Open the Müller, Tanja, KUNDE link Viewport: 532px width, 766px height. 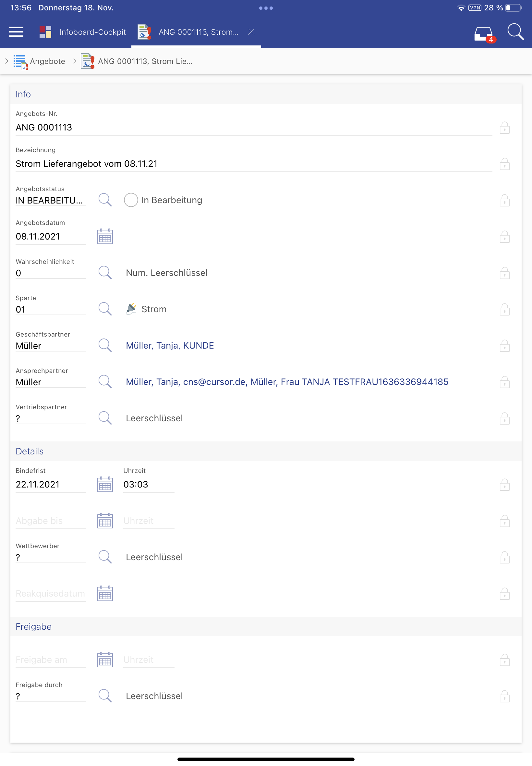(x=170, y=345)
